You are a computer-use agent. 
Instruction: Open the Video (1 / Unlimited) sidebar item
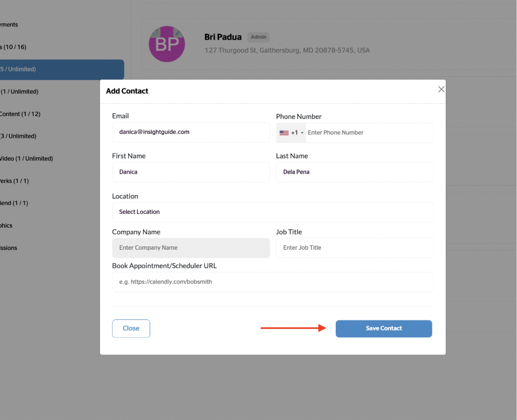tap(27, 159)
